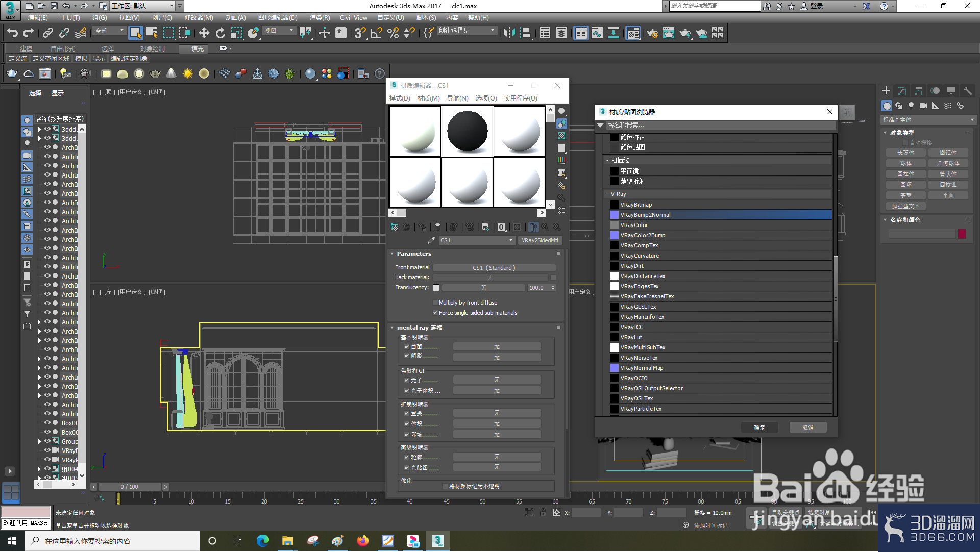Activate the Select and Link tool
The image size is (980, 552).
click(x=47, y=33)
